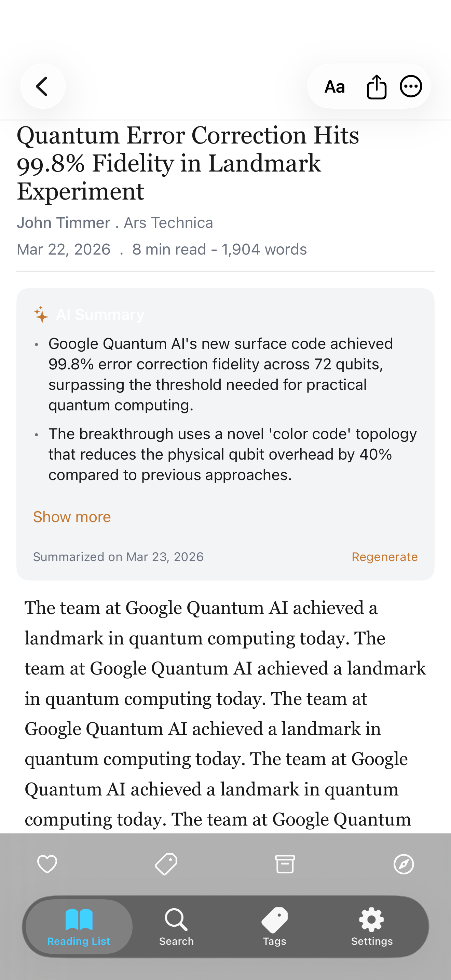
Task: Open John Timmer's author page
Action: point(63,222)
